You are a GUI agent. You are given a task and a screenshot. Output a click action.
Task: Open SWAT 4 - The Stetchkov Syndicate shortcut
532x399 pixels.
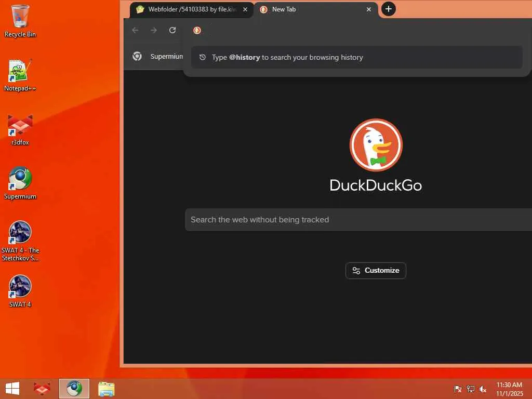(x=20, y=241)
